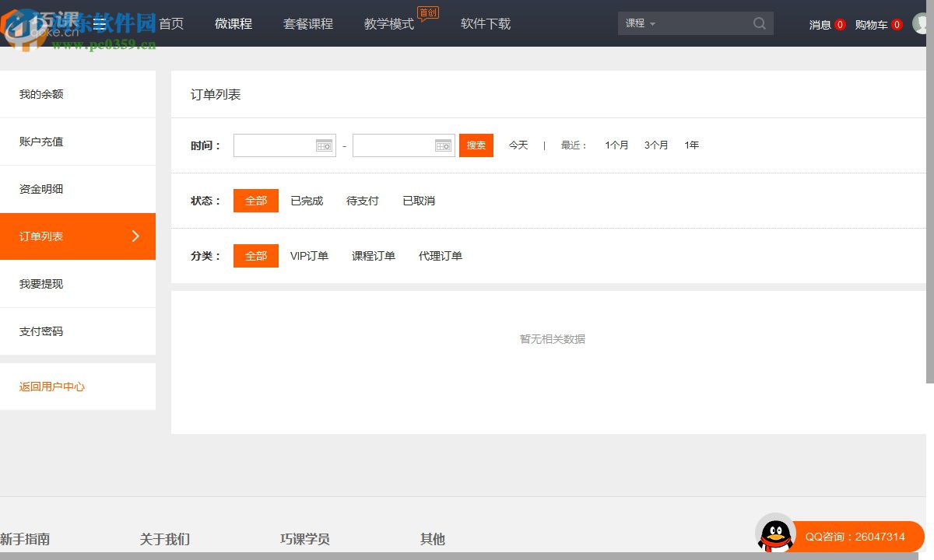Switch to 套餐课程 in top navigation
The image size is (934, 560).
coord(308,23)
